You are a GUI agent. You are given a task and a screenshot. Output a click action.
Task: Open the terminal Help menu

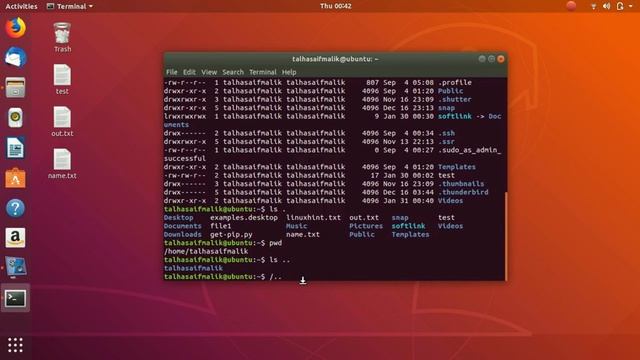click(x=289, y=72)
